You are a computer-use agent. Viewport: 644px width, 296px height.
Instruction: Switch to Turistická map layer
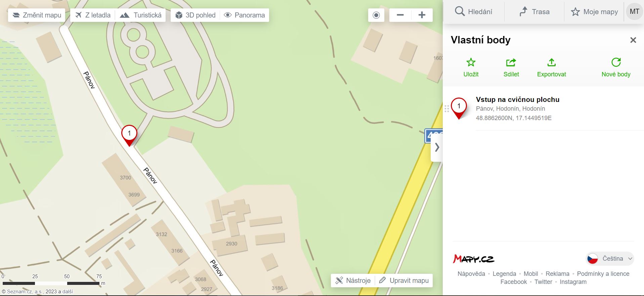[141, 15]
